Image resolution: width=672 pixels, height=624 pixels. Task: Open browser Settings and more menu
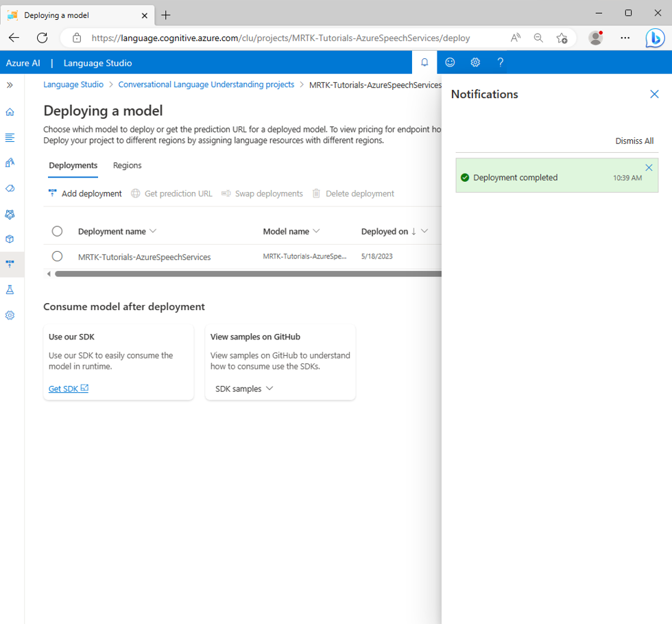point(625,38)
